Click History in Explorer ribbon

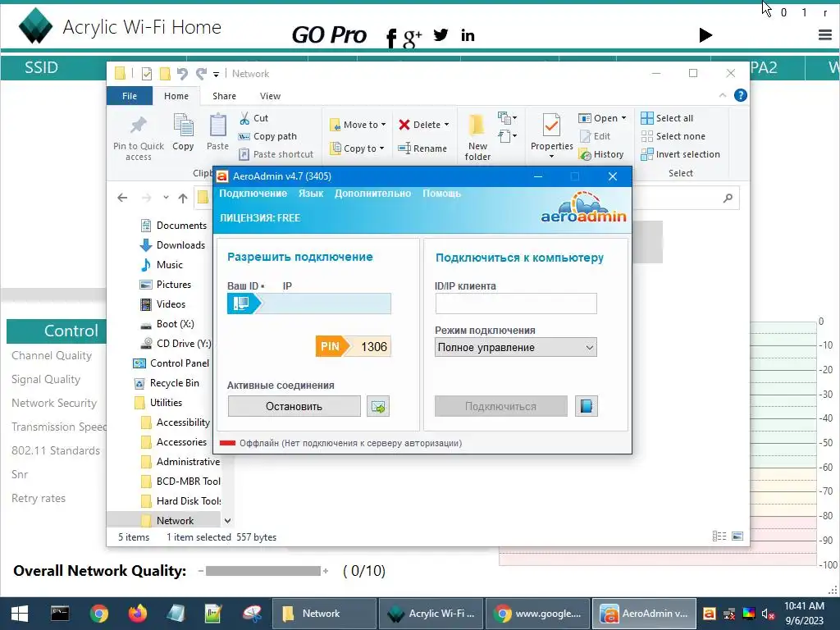[601, 154]
